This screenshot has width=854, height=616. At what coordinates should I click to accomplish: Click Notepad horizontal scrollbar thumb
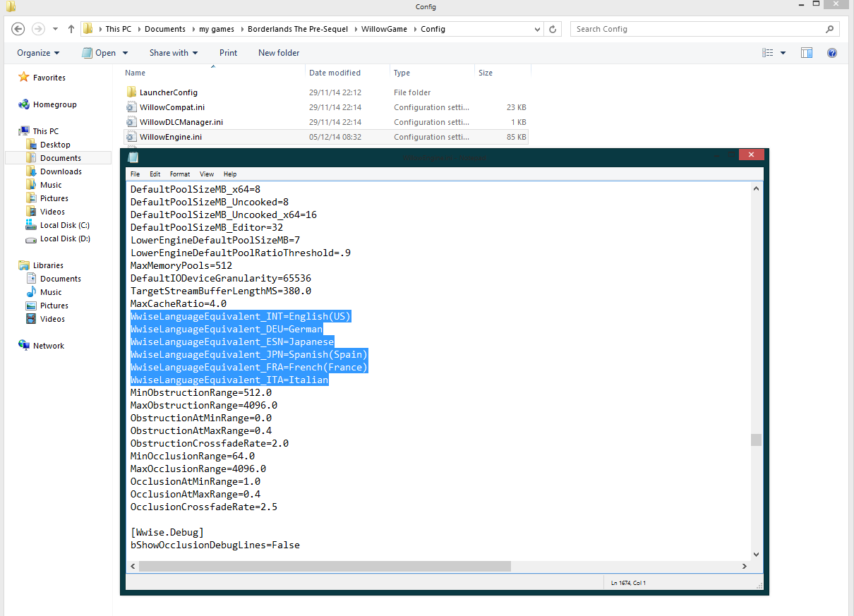coord(325,566)
